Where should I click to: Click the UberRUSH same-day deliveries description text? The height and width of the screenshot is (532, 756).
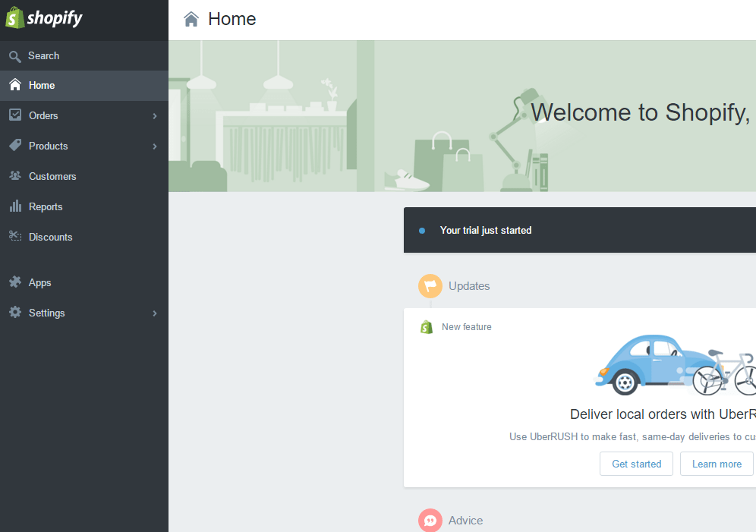632,436
